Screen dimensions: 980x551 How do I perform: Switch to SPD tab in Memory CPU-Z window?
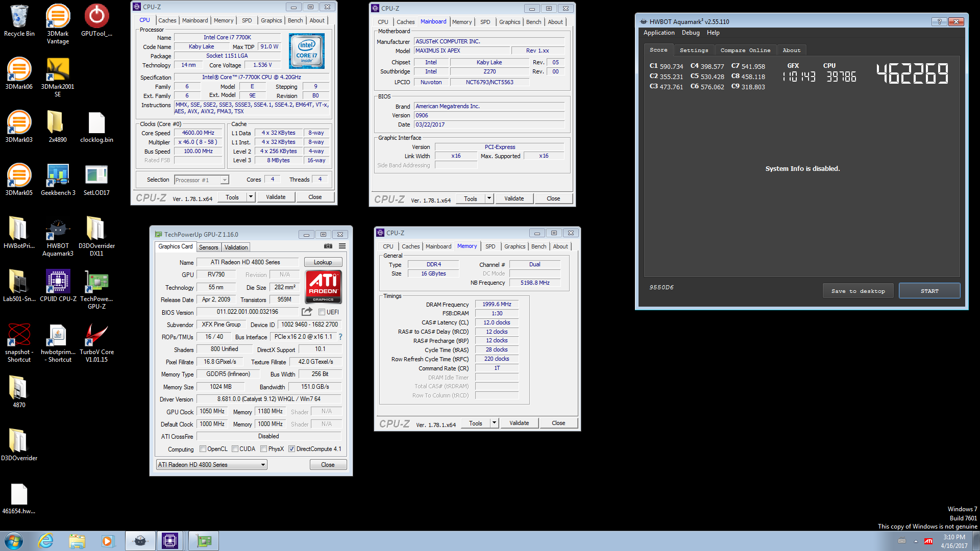coord(491,246)
